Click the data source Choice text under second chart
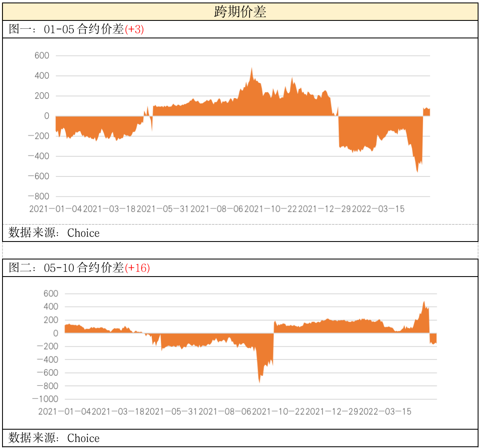481x448 pixels. tap(54, 438)
